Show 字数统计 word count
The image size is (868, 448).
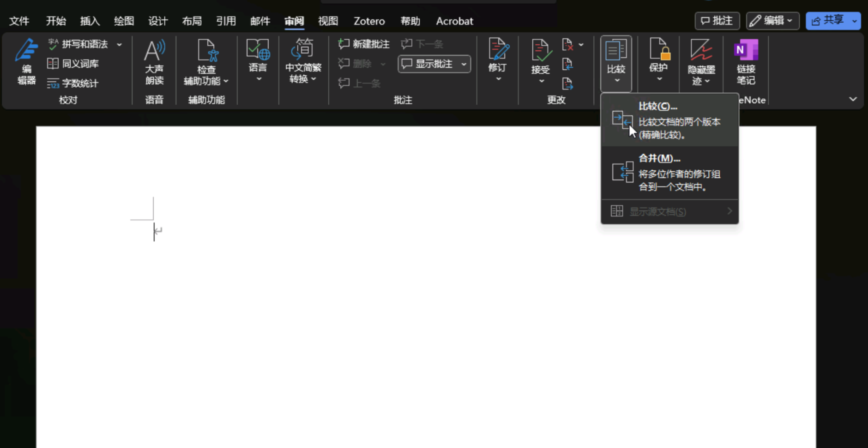73,84
